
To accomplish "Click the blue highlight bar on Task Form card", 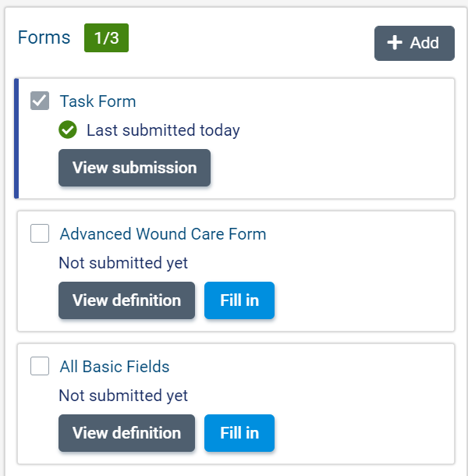I will tap(16, 139).
